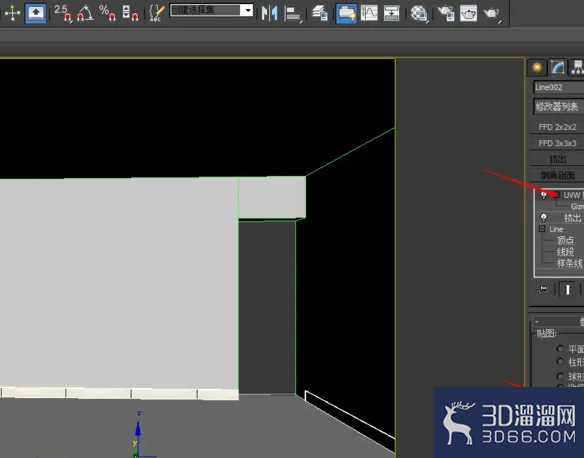Collapse the parameters rollout minus button
Viewport: 584px width, 458px height.
537,321
